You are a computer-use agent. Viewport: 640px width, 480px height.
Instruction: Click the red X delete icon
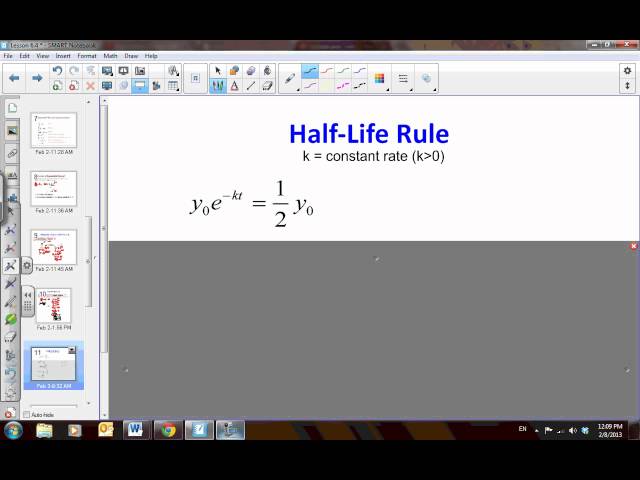coord(91,86)
